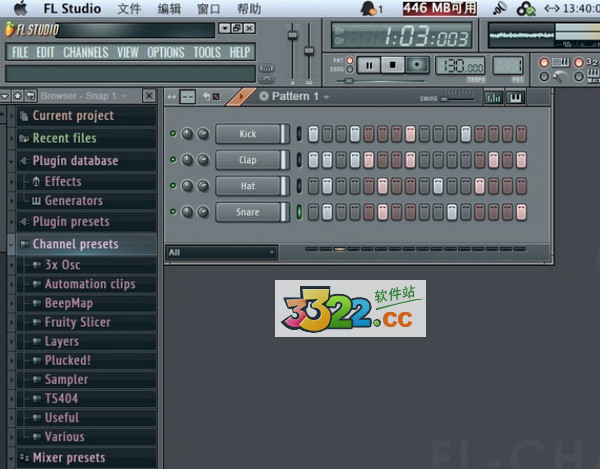The image size is (600, 469).
Task: Toggle the first step of Kick row
Action: coord(313,134)
